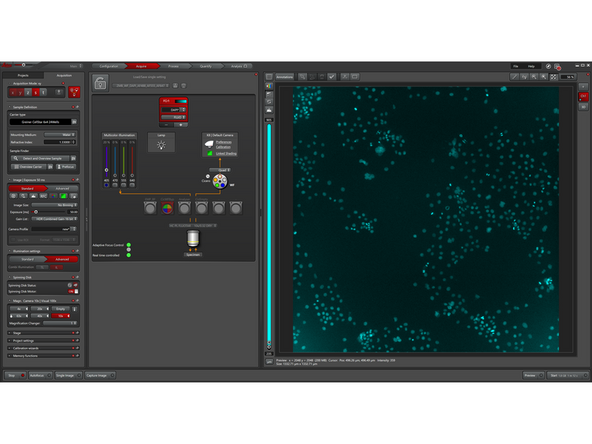
Task: Select the Projects tab in left panel
Action: pyautogui.click(x=23, y=76)
